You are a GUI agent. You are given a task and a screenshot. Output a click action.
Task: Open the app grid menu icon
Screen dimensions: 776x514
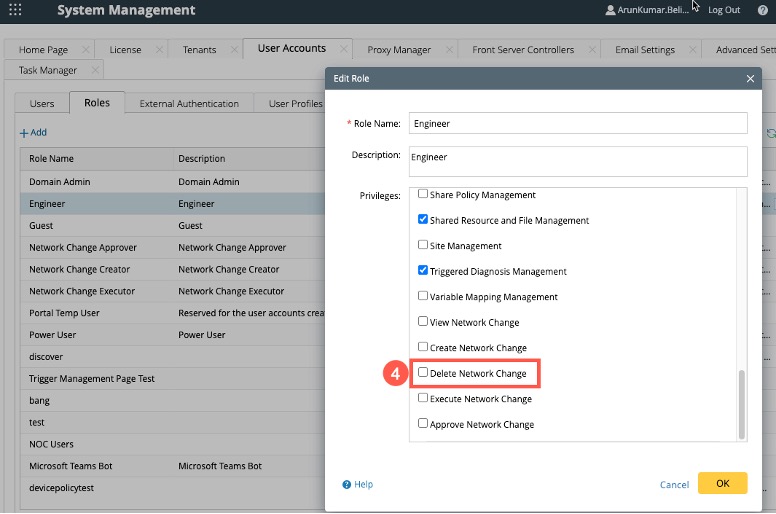pos(14,10)
